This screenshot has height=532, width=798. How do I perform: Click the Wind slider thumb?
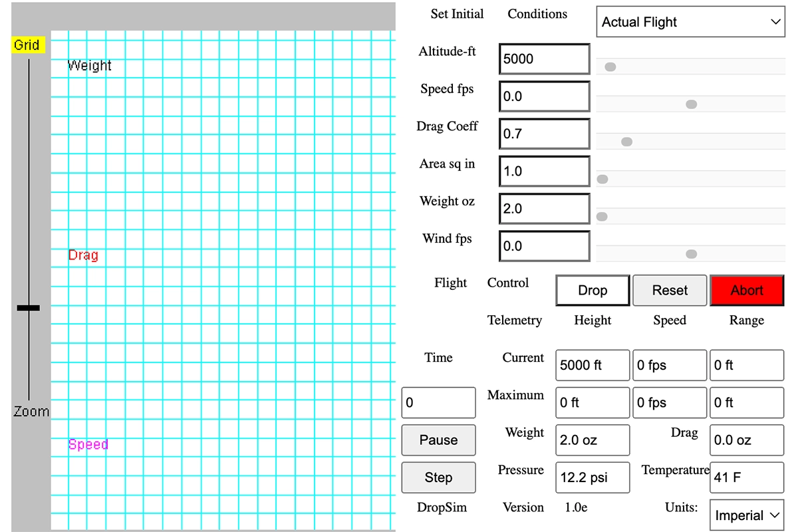[691, 254]
